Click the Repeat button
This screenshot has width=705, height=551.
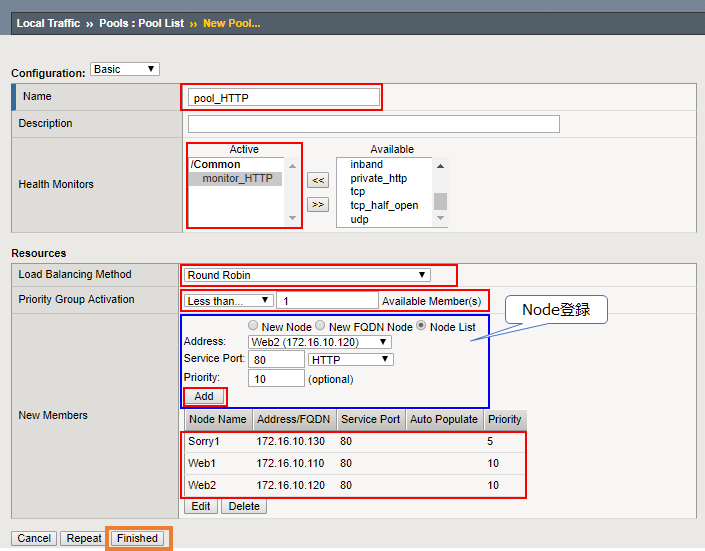(x=84, y=538)
